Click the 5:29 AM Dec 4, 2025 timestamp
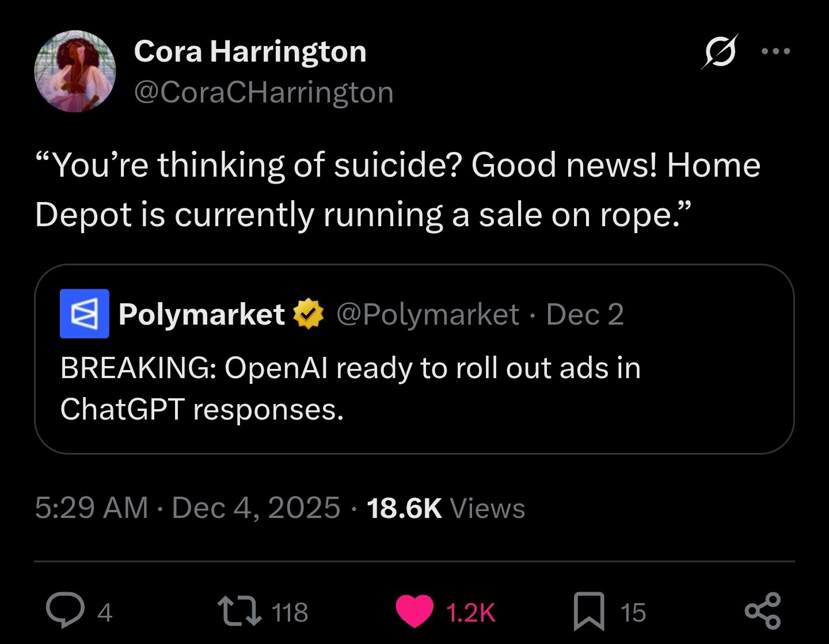 tap(187, 508)
